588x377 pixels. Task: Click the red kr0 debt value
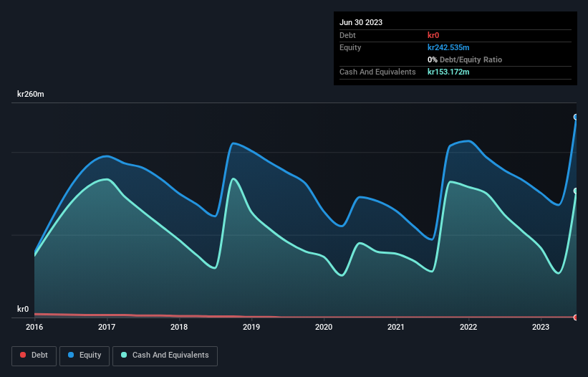pyautogui.click(x=433, y=35)
